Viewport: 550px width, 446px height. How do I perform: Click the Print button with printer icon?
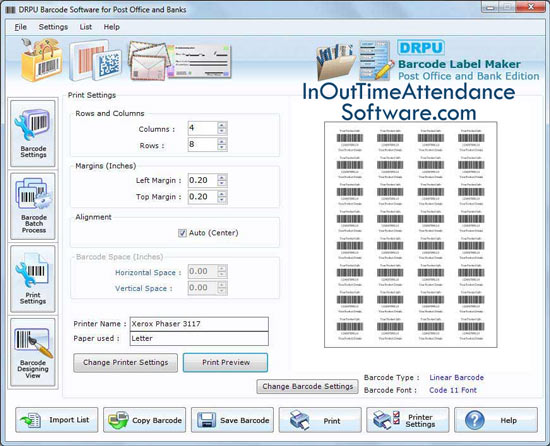coord(320,420)
